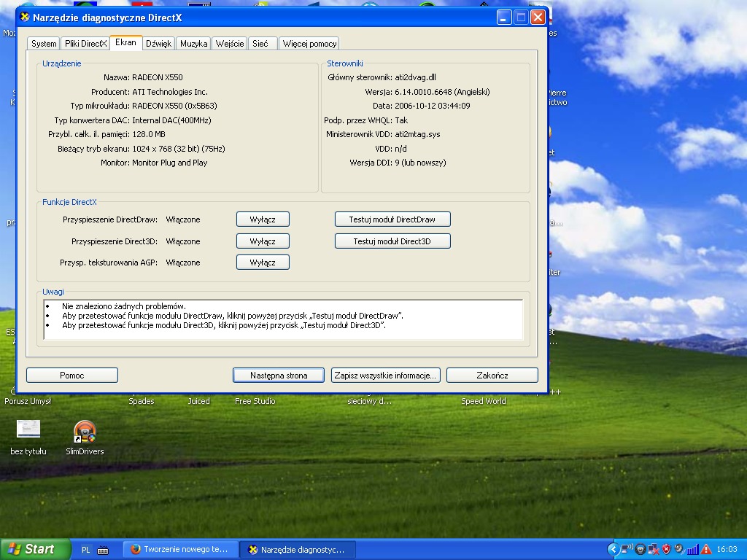Go to the Dźwięk tab
The image size is (747, 560).
pos(158,43)
